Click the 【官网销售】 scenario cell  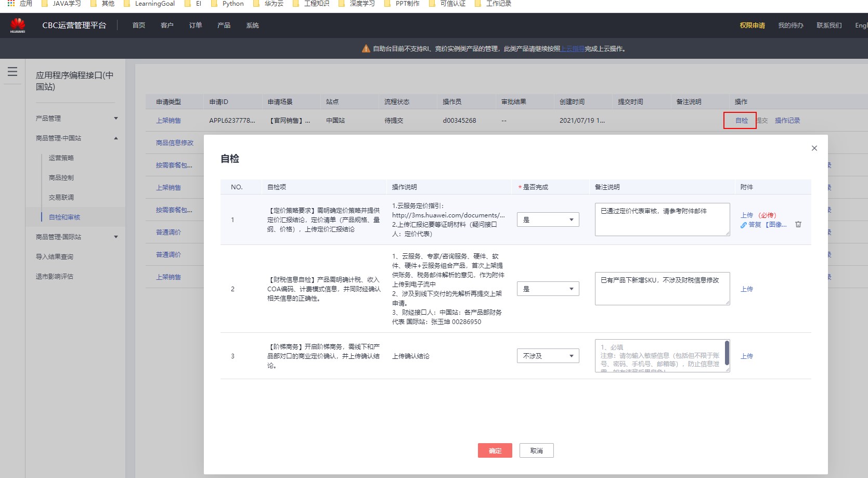[289, 121]
